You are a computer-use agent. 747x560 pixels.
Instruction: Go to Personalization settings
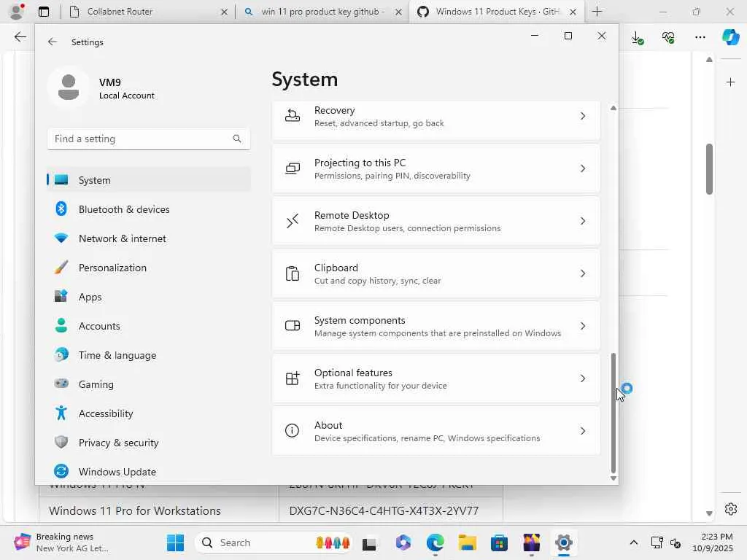149,268
